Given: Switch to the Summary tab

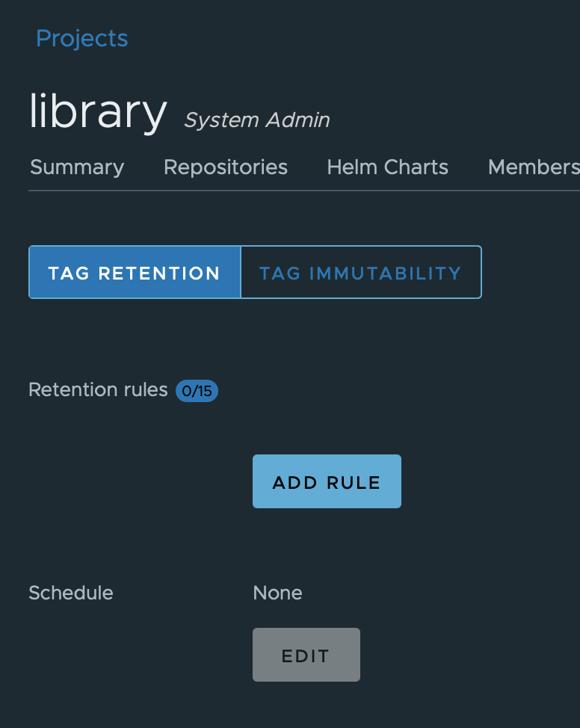Looking at the screenshot, I should click(76, 167).
